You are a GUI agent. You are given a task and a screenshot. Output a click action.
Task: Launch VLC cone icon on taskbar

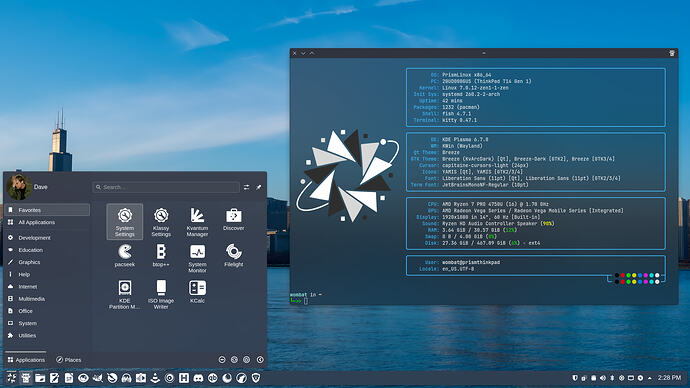[x=155, y=378]
